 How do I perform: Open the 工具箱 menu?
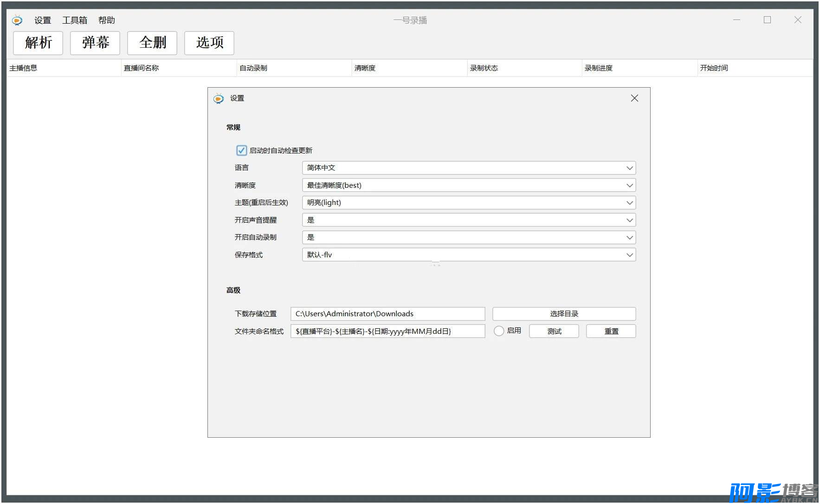75,20
